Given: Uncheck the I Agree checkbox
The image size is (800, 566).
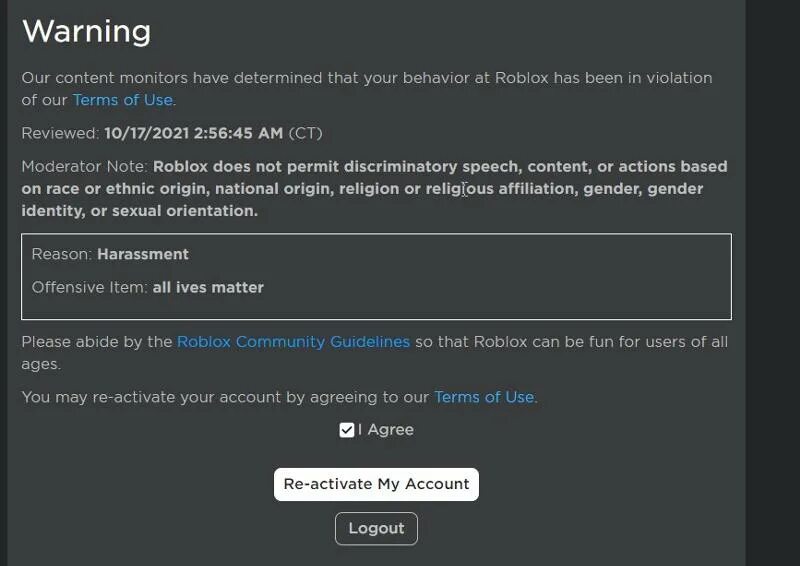Looking at the screenshot, I should pyautogui.click(x=346, y=430).
